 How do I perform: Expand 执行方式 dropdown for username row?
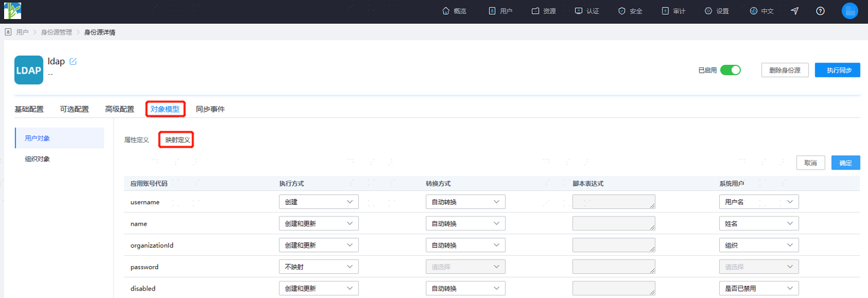tap(319, 202)
